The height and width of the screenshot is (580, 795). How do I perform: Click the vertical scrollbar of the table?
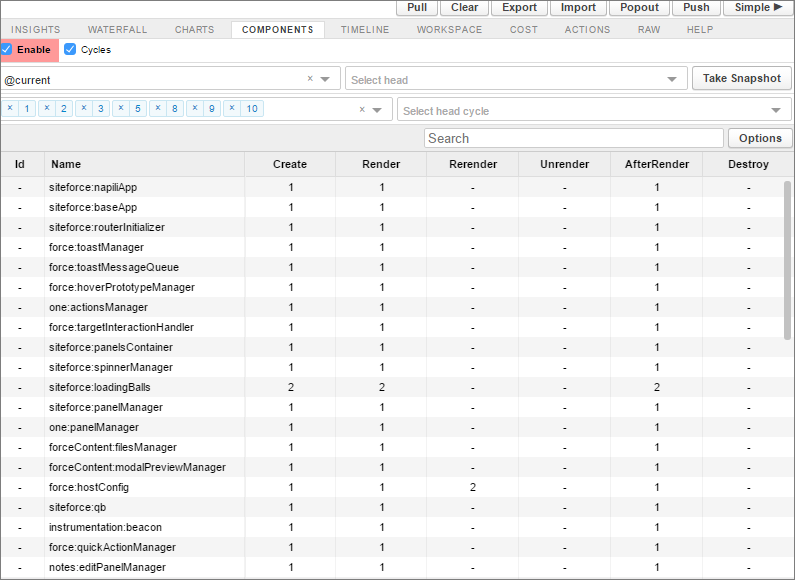[x=788, y=260]
